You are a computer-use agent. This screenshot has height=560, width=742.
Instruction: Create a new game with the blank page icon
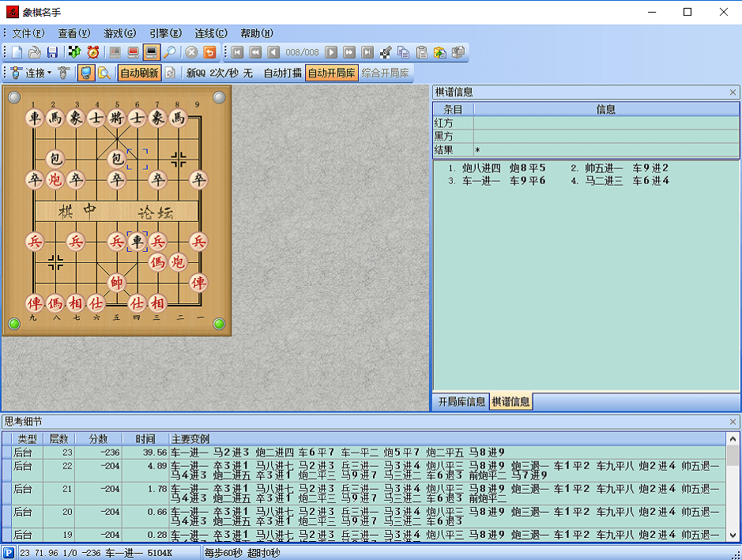tap(16, 52)
